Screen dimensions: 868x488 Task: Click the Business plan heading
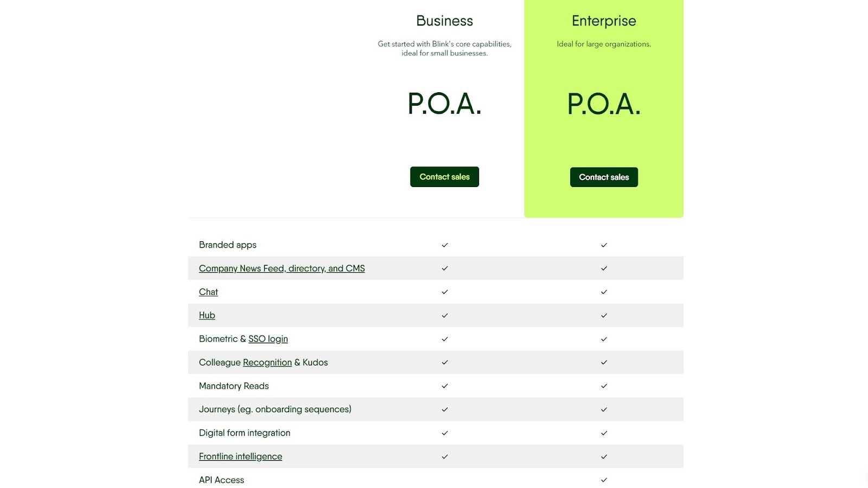(x=444, y=21)
